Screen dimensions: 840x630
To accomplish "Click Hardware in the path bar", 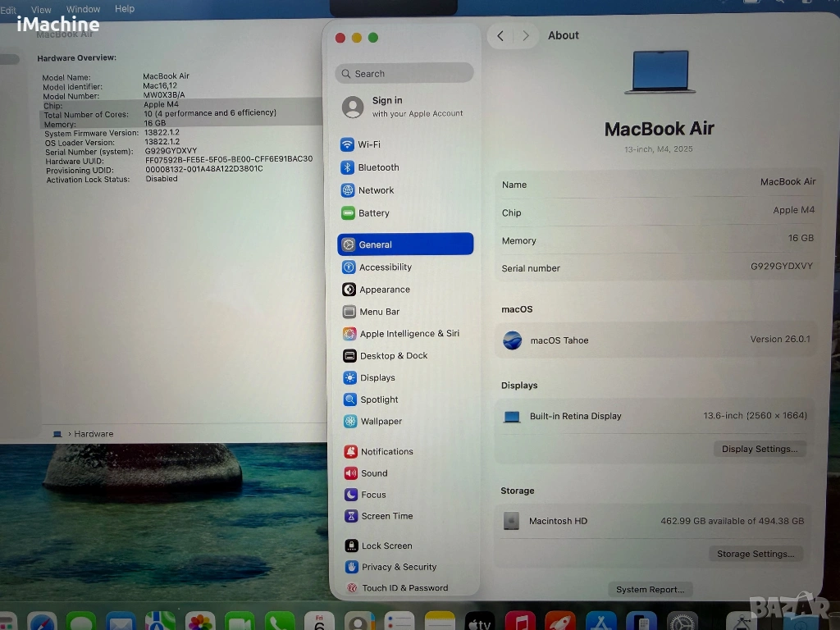I will [x=94, y=434].
